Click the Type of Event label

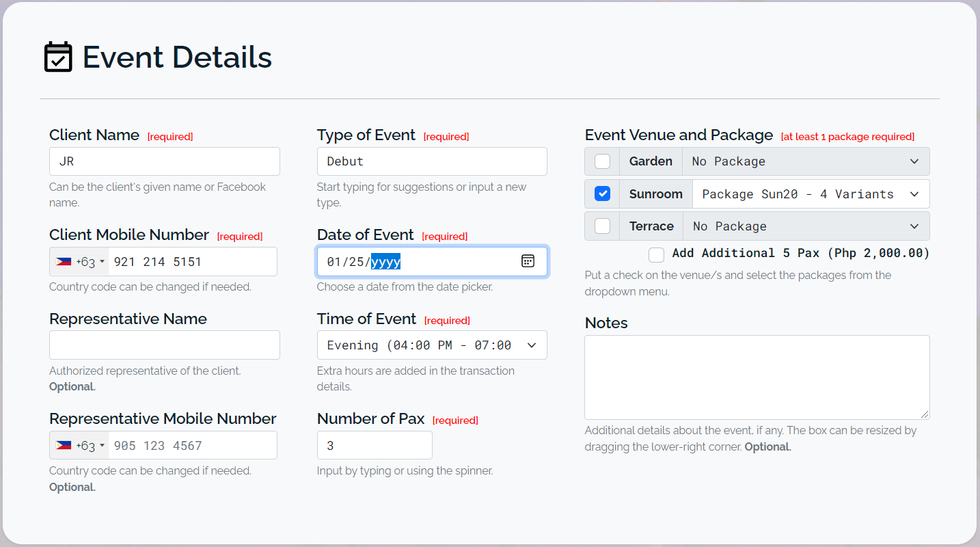(366, 135)
